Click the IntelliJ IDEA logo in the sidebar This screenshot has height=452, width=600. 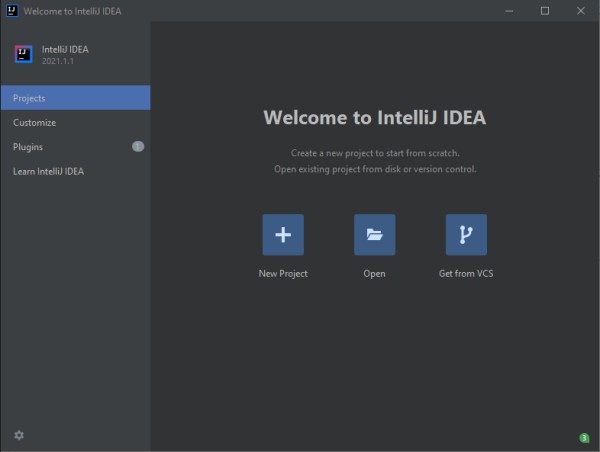(23, 54)
